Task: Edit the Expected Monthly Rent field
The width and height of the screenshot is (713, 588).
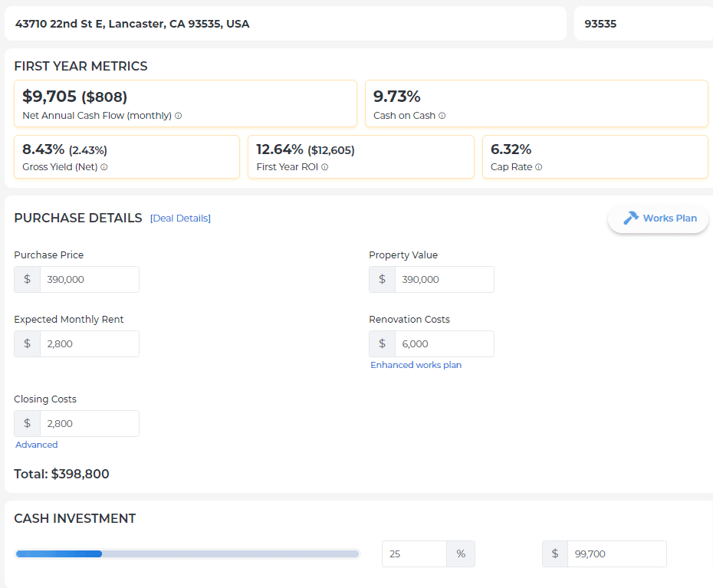Action: [x=90, y=343]
